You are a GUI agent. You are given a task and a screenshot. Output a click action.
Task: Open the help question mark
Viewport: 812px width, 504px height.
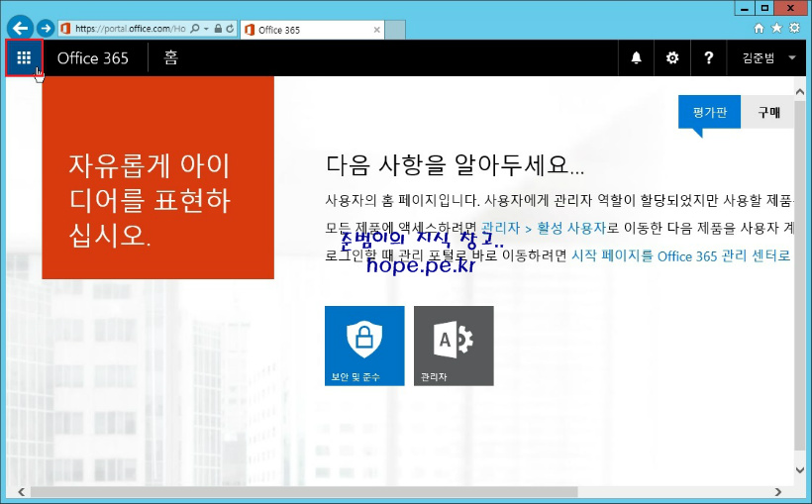(708, 57)
